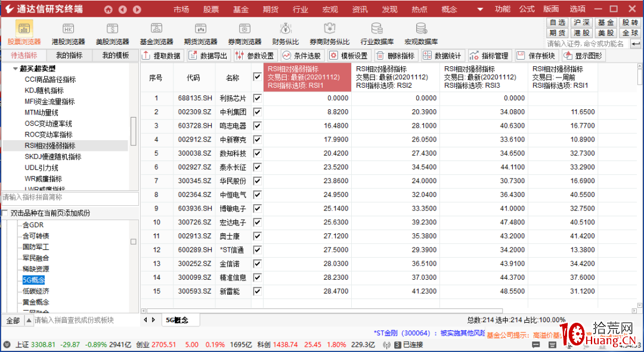Deselect the 宏达电子 row checkbox
This screenshot has width=644, height=352.
[258, 222]
